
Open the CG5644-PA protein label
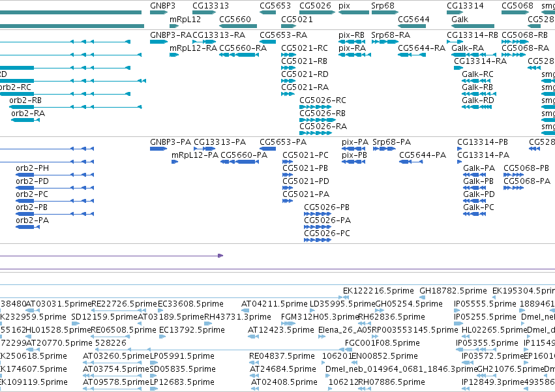[x=423, y=155]
